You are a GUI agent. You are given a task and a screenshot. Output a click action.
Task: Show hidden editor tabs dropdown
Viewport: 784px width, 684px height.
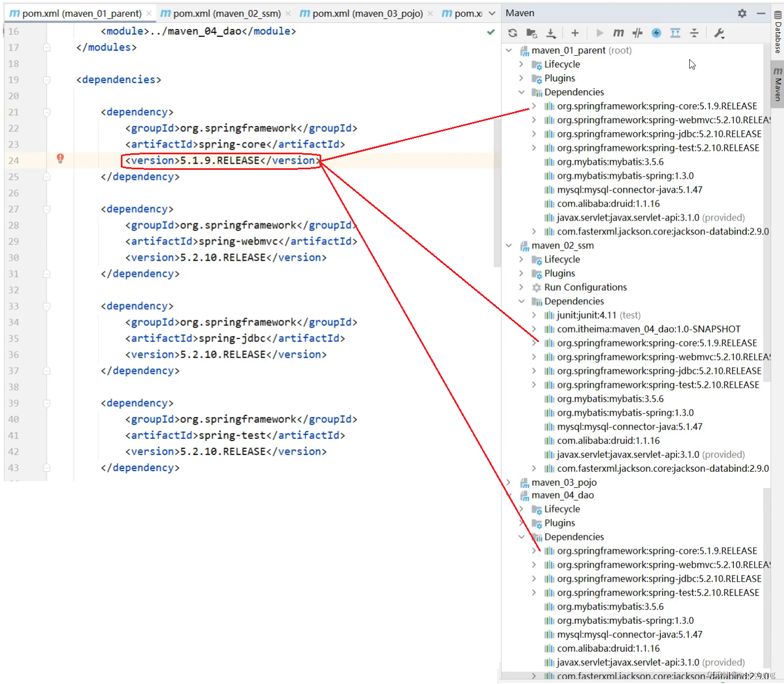click(x=492, y=13)
